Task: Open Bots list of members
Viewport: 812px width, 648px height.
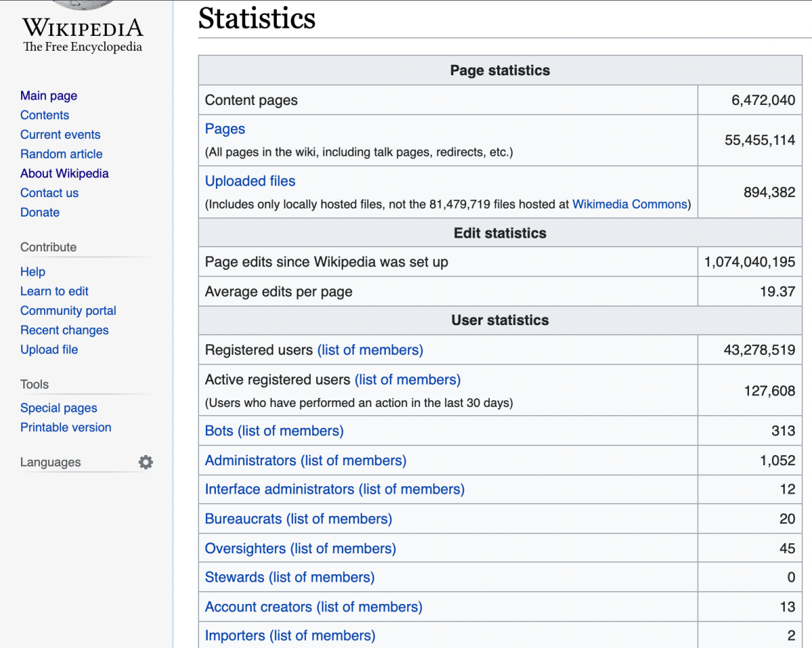Action: click(291, 431)
